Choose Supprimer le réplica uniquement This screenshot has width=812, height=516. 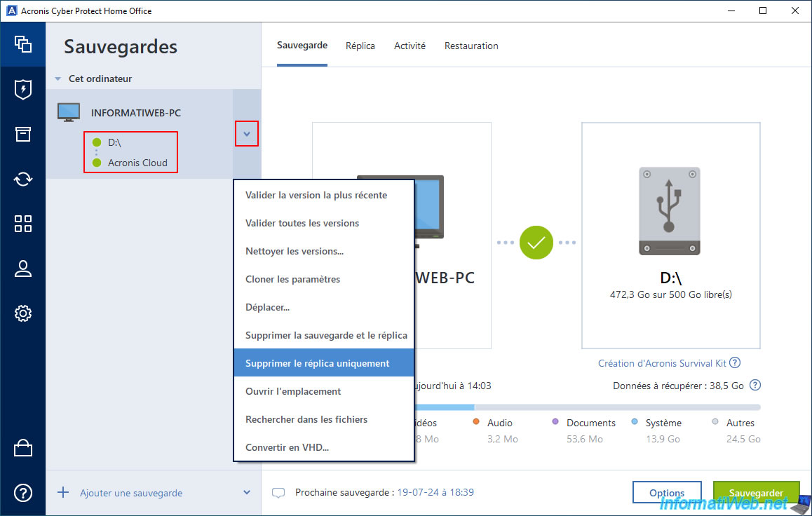point(324,362)
